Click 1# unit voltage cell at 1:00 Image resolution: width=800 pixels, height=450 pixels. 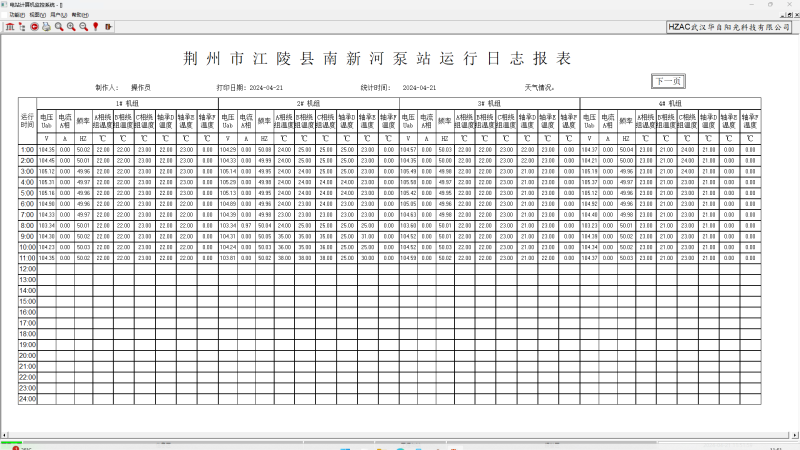(46, 150)
